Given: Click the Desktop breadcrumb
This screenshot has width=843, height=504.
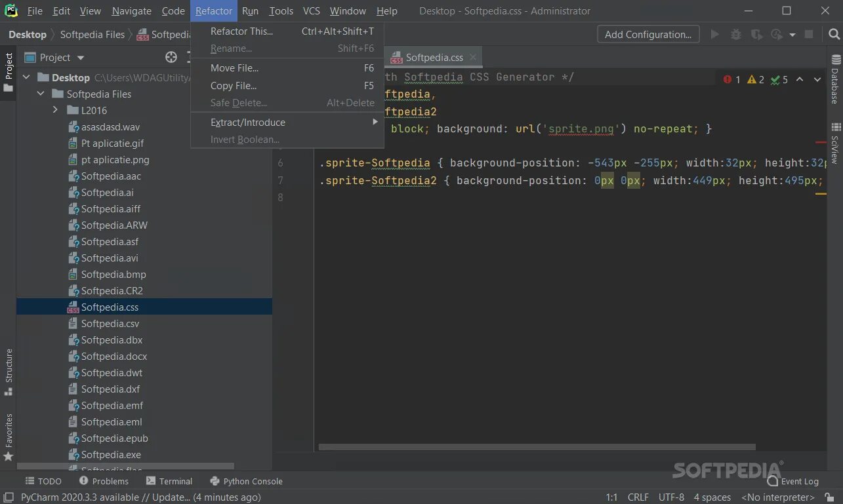Looking at the screenshot, I should pyautogui.click(x=28, y=35).
